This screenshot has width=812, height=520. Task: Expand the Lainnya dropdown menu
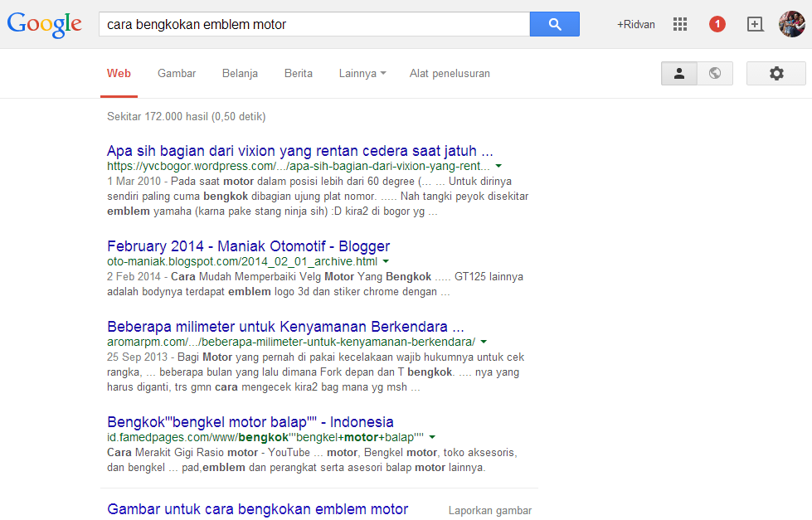click(362, 74)
